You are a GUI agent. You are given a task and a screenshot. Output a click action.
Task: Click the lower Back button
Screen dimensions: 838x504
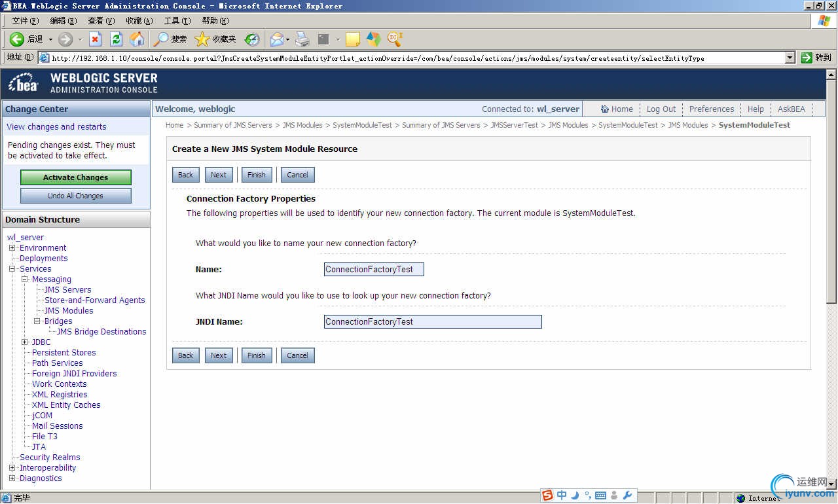(x=186, y=355)
